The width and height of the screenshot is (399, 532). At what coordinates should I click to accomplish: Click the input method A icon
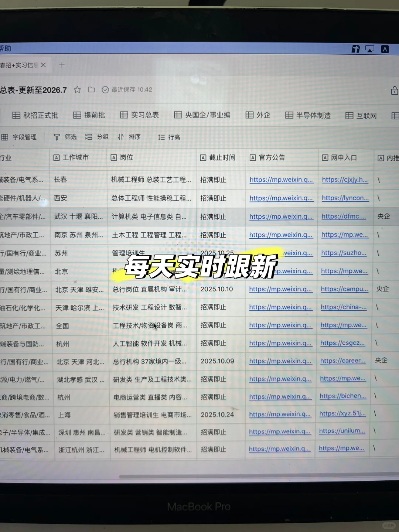[x=385, y=49]
